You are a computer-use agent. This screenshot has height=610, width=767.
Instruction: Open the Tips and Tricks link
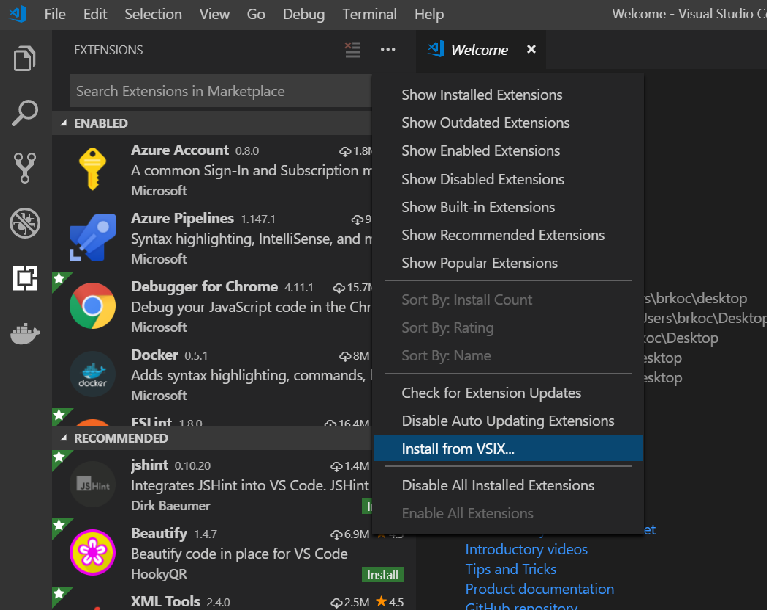(511, 569)
